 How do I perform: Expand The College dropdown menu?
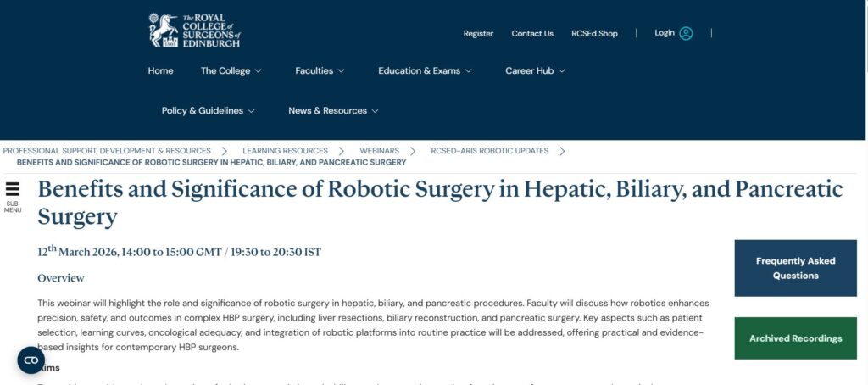coord(231,71)
